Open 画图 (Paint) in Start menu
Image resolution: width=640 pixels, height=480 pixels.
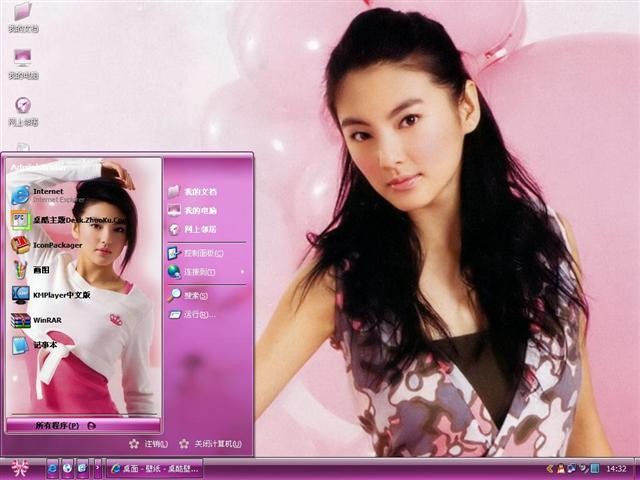pos(30,270)
